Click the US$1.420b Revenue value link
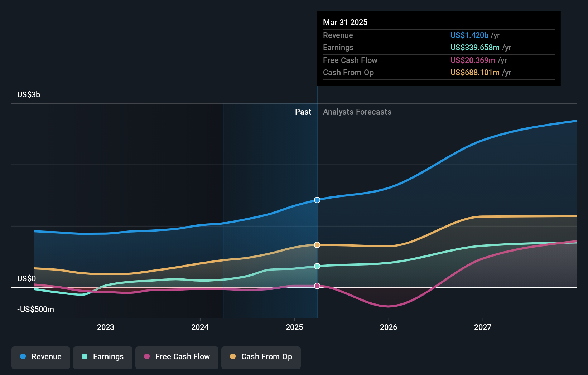Viewport: 588px width, 375px height. 469,35
